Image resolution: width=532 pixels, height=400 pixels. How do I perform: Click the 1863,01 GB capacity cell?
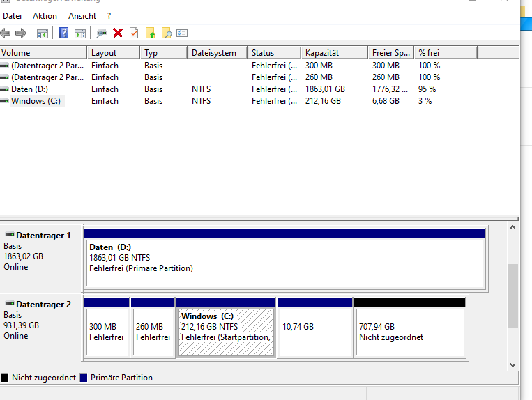click(325, 89)
